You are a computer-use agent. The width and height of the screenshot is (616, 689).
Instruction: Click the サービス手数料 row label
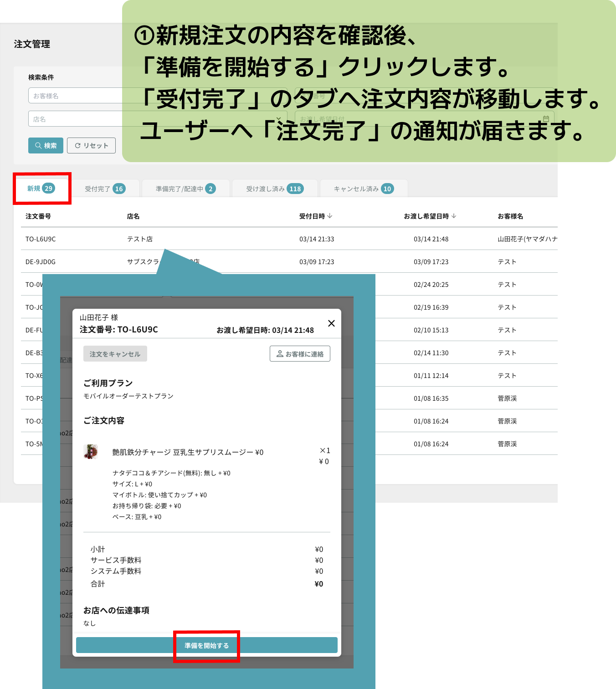116,560
